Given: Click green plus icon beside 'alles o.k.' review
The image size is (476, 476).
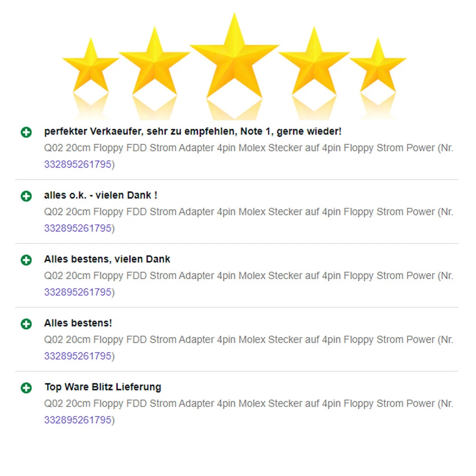Looking at the screenshot, I should point(26,196).
